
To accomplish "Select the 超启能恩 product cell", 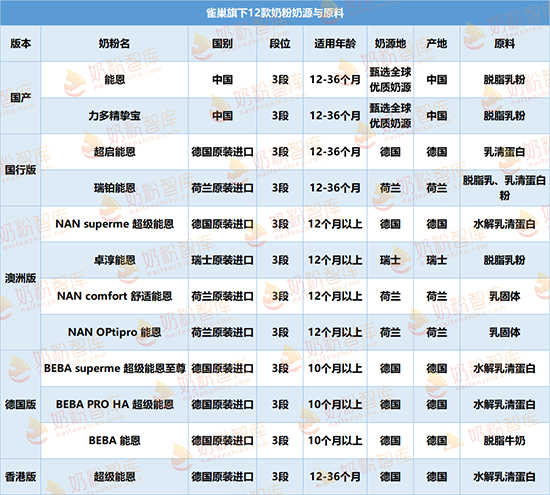I will pos(114,152).
